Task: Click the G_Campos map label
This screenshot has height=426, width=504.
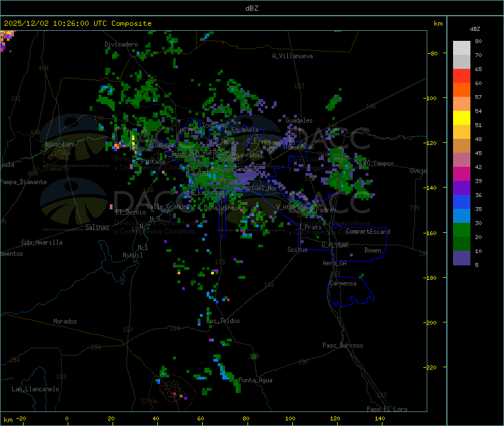Action: 381,163
